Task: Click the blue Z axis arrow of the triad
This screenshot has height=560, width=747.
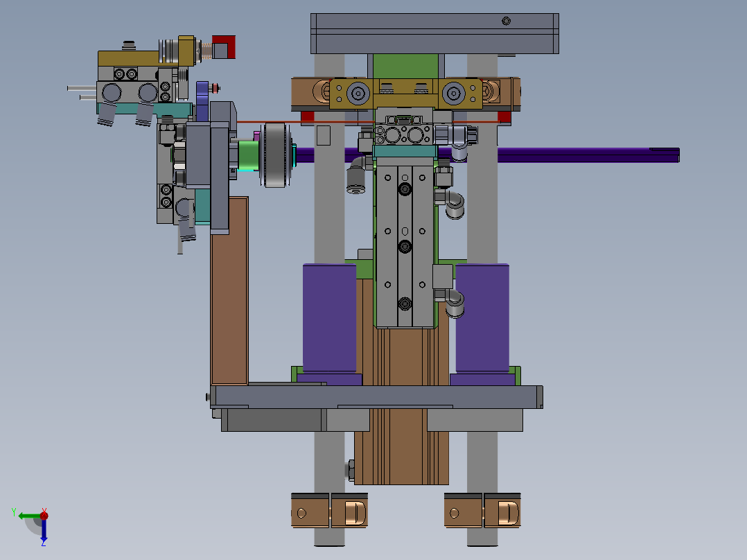Action: [44, 530]
